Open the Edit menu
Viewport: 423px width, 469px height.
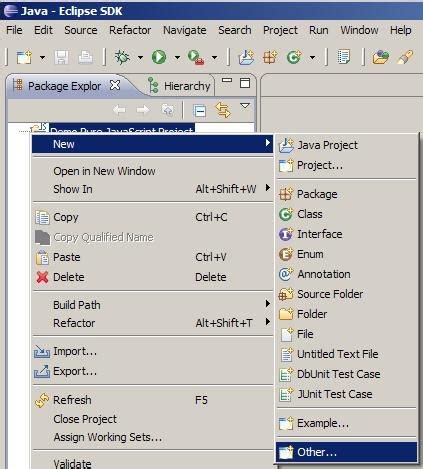coord(43,30)
